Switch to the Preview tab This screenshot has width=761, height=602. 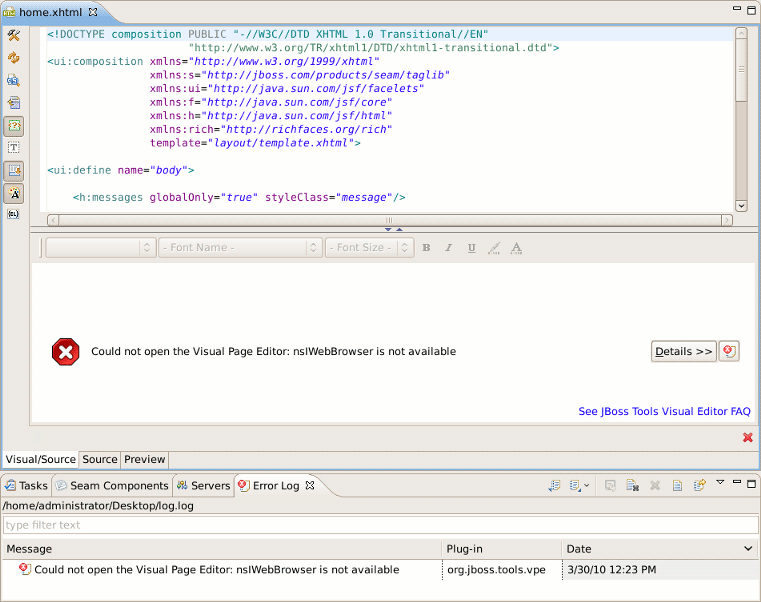click(x=144, y=460)
